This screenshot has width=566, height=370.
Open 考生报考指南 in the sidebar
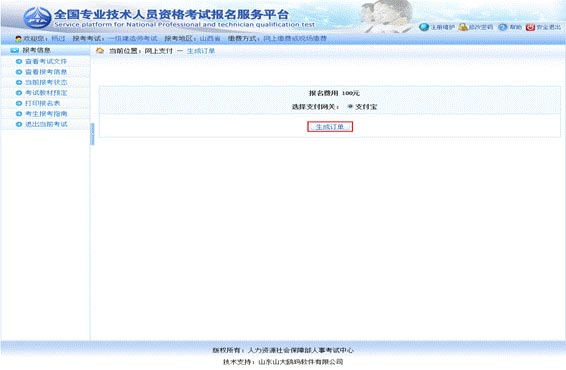click(x=46, y=114)
